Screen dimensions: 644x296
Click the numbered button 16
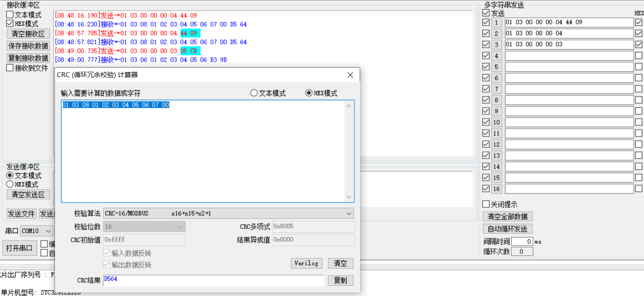pos(497,189)
